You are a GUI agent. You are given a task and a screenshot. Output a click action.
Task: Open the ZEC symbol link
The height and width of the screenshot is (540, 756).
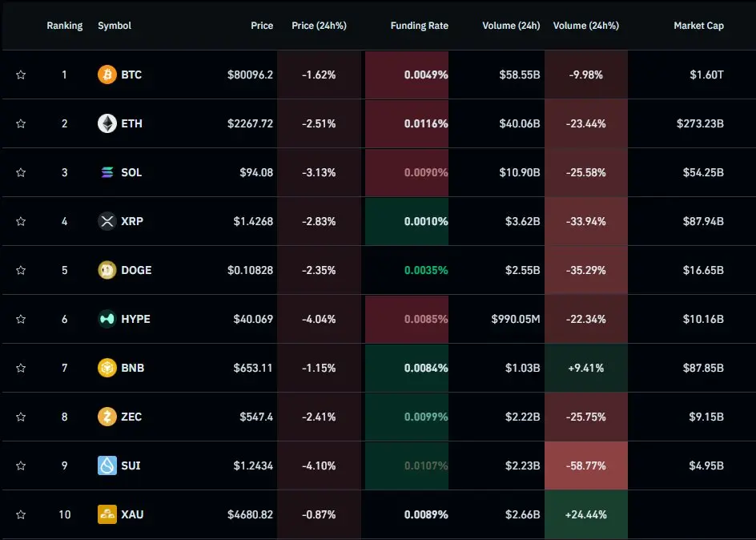(131, 417)
